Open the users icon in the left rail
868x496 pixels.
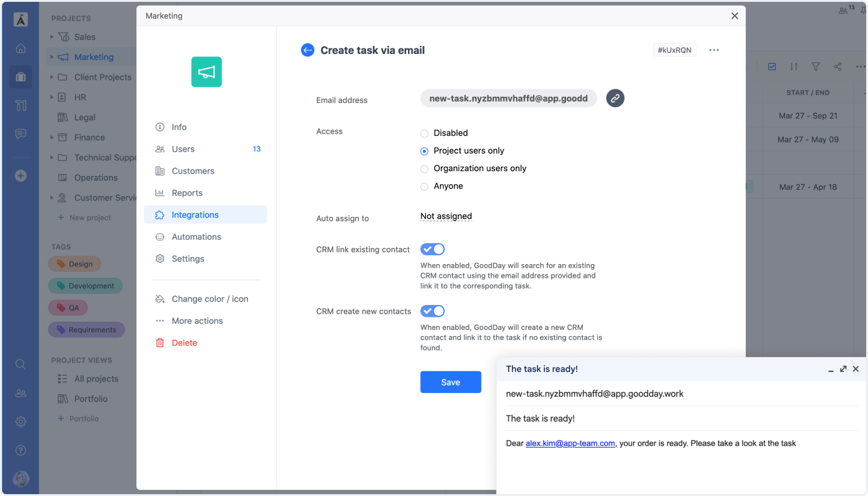click(20, 393)
